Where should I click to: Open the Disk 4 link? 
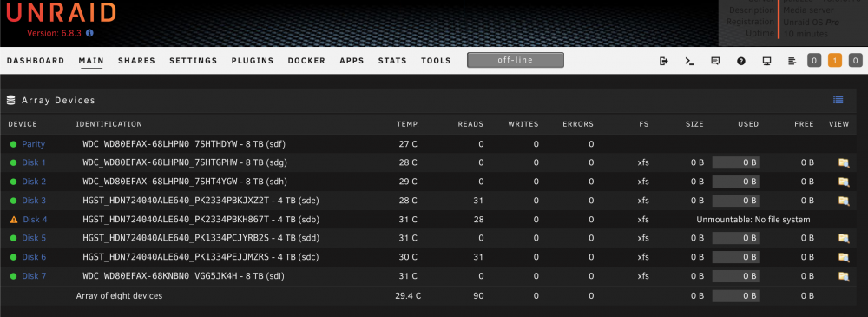(x=35, y=220)
